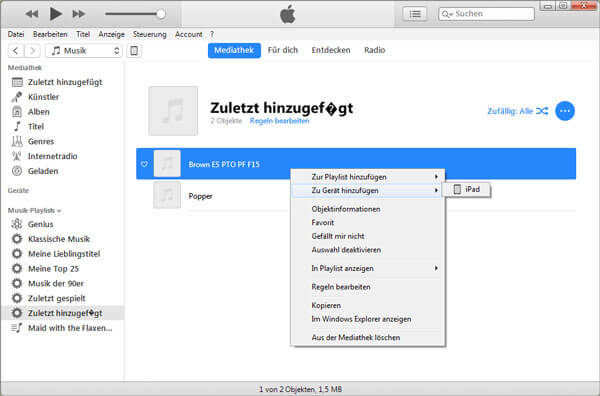Viewport: 600px width, 396px height.
Task: Switch to the Entdecken tab
Action: pos(331,50)
